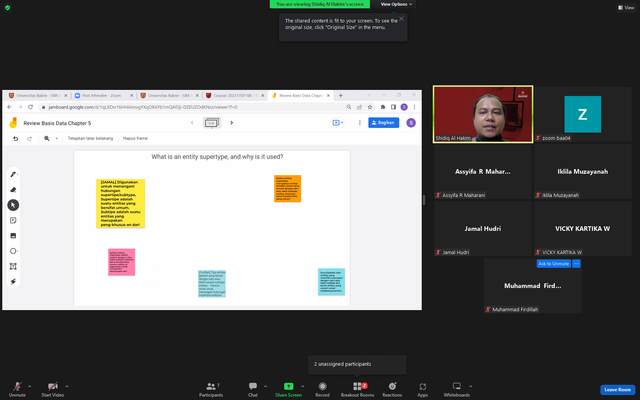Image resolution: width=640 pixels, height=400 pixels.
Task: Go to next Jamboard frame
Action: coord(231,122)
